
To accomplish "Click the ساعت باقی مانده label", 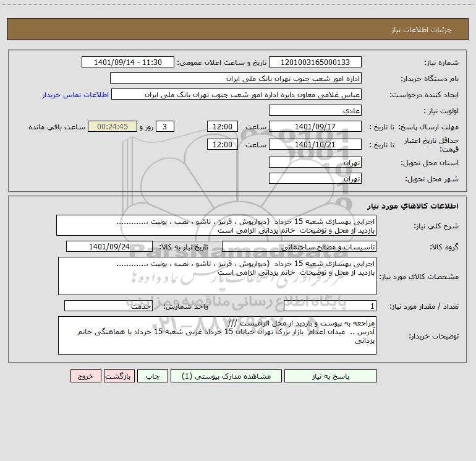I will 57,127.
